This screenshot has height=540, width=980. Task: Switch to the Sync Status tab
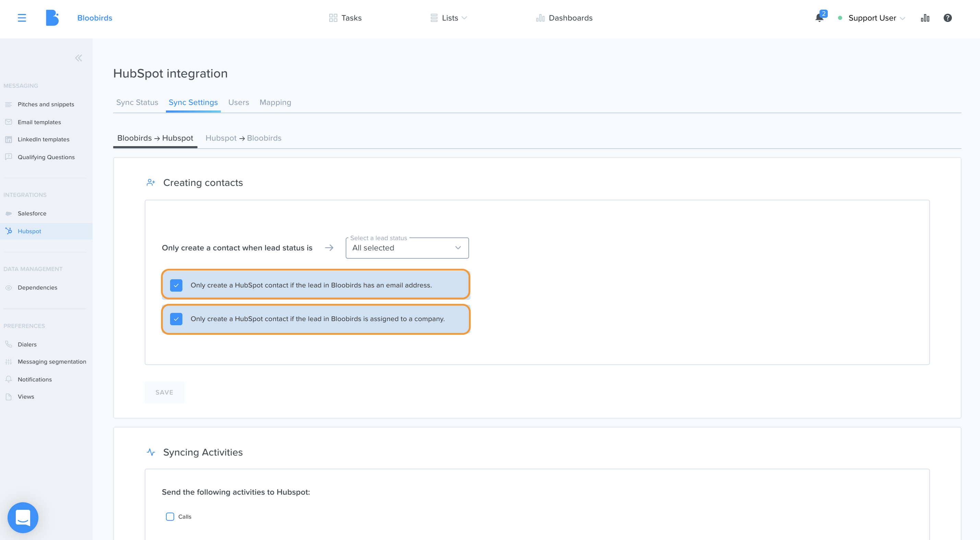tap(137, 102)
